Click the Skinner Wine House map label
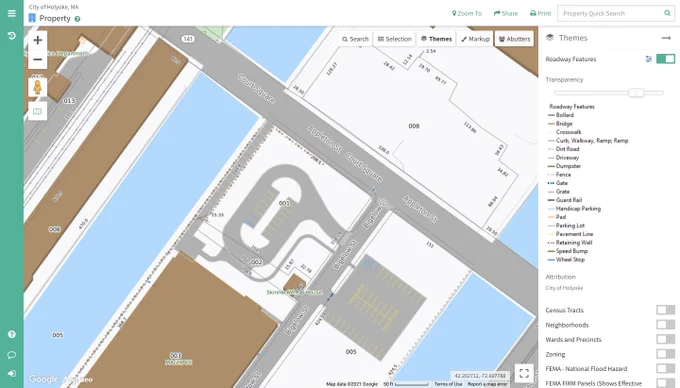This screenshot has width=680, height=388. pyautogui.click(x=294, y=292)
